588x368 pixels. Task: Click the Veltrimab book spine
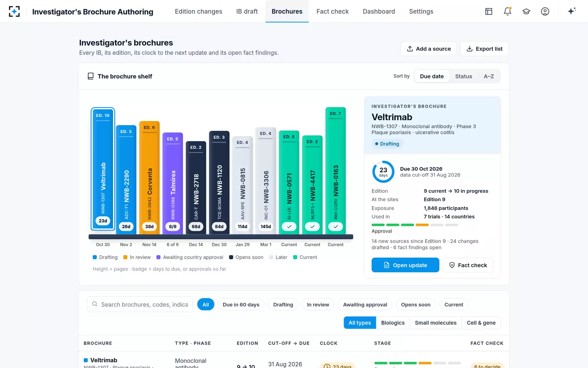coord(103,169)
